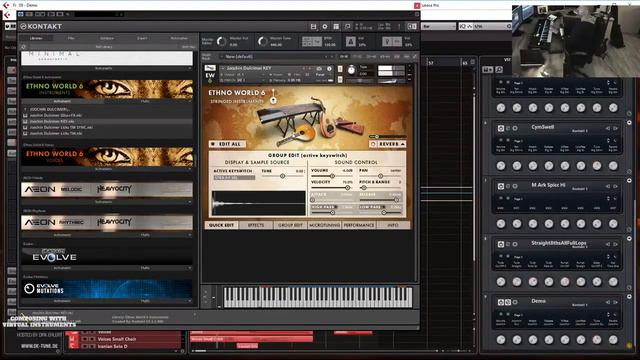Toggle Kontakt info view icon at header right
The height and width of the screenshot is (360, 640).
tap(412, 27)
